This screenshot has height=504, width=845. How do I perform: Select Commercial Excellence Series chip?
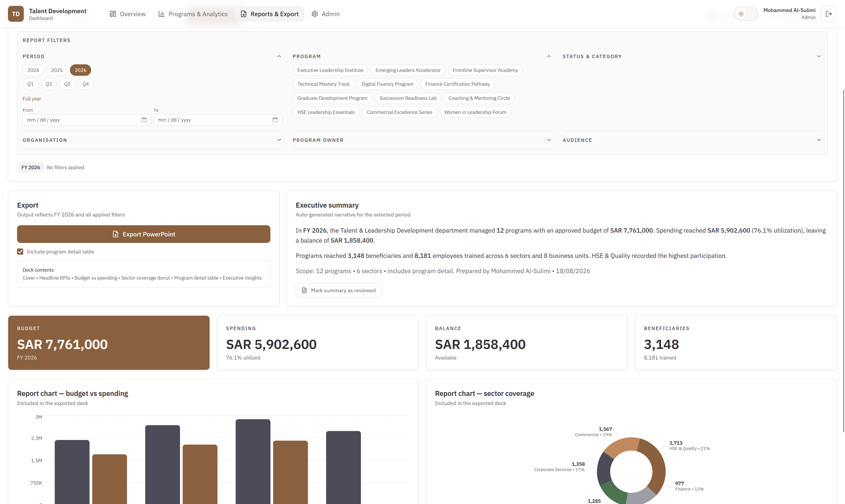[399, 112]
